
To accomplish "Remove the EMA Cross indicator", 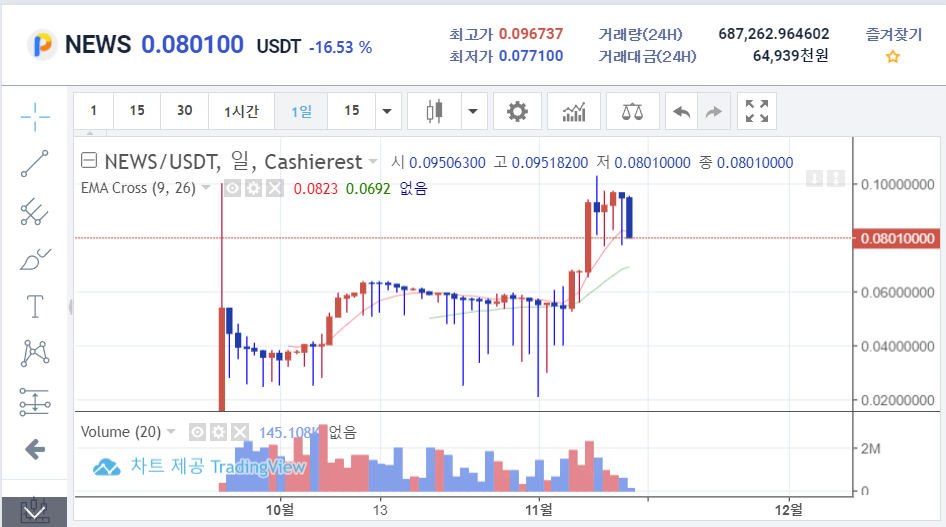I will [275, 189].
